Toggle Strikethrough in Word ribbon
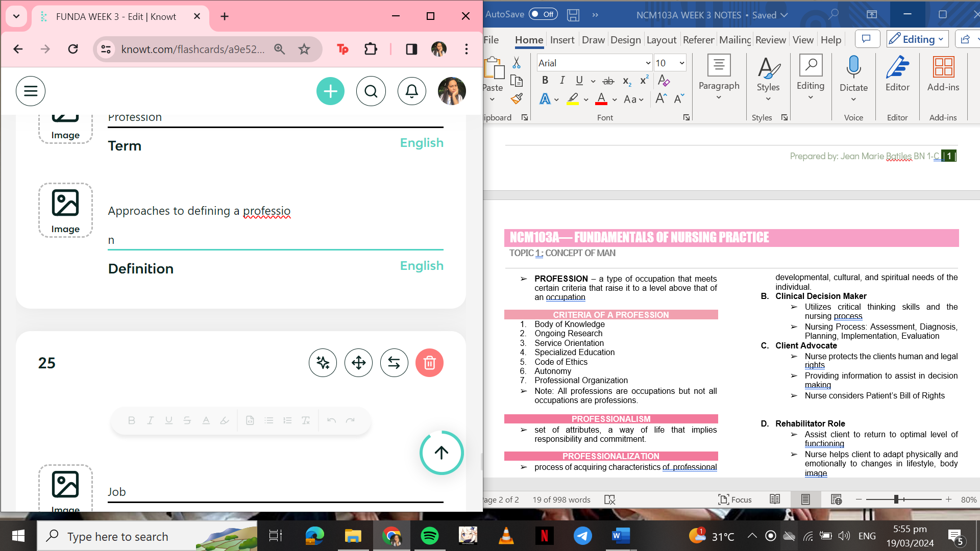This screenshot has height=551, width=980. click(608, 81)
